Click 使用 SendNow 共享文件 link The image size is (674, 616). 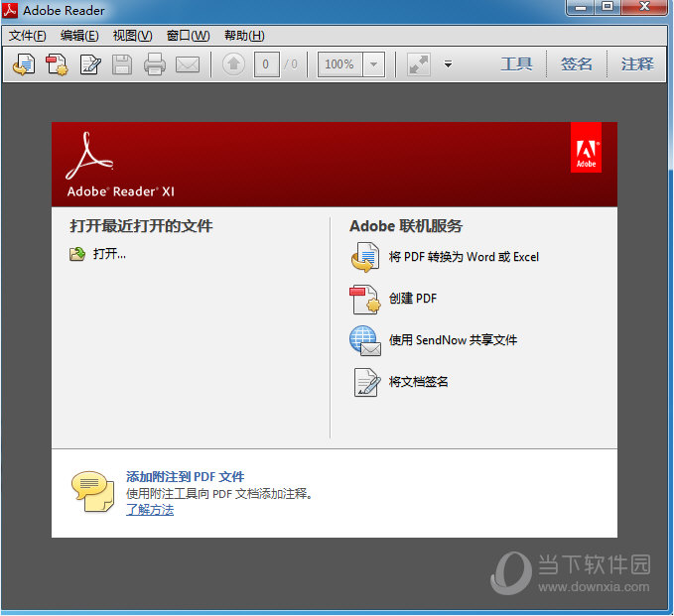click(x=453, y=340)
